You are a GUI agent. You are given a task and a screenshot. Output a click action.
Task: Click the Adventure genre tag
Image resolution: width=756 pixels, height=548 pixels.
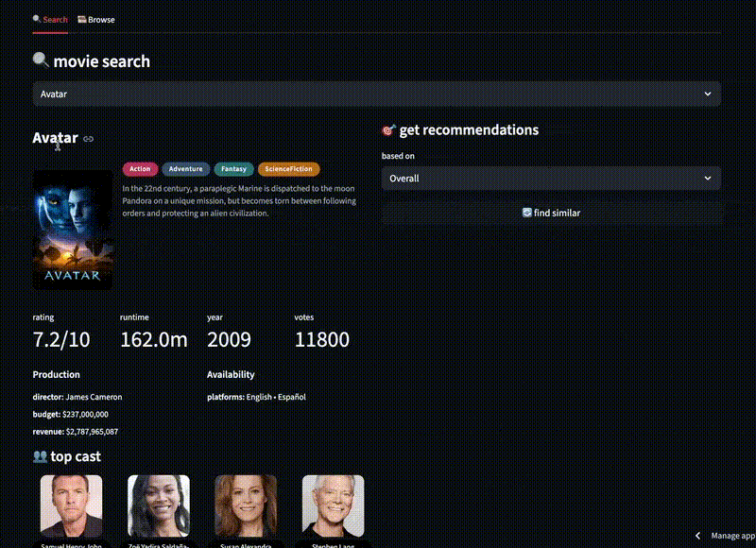(x=185, y=169)
